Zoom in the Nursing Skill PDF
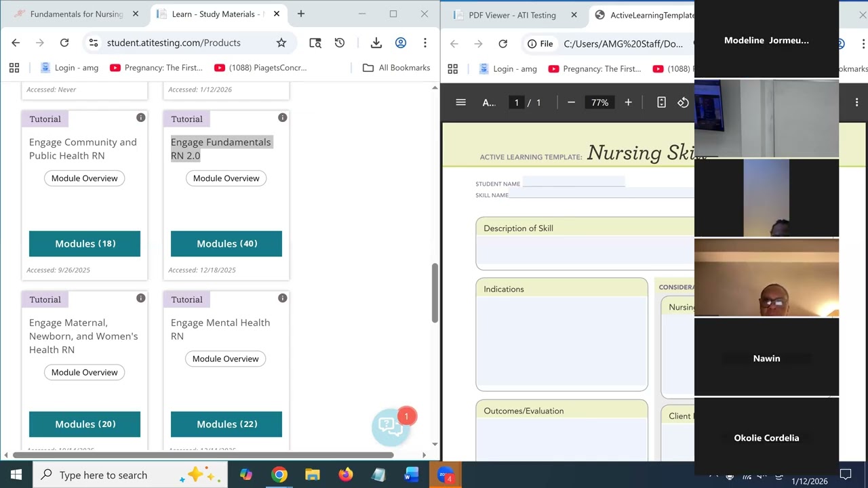The height and width of the screenshot is (488, 868). point(628,102)
